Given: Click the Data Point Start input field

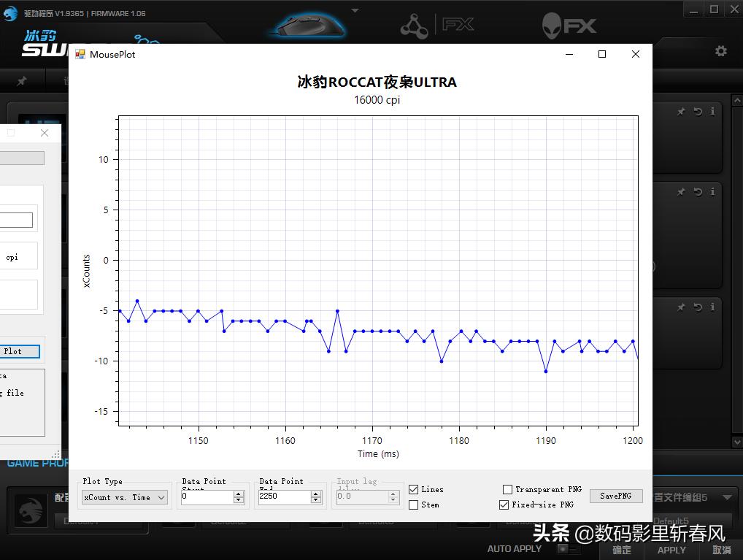Looking at the screenshot, I should click(x=207, y=496).
